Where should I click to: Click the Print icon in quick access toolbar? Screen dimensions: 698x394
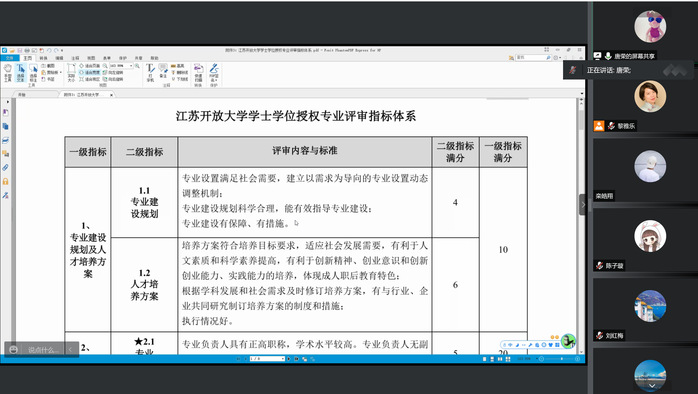[x=27, y=50]
